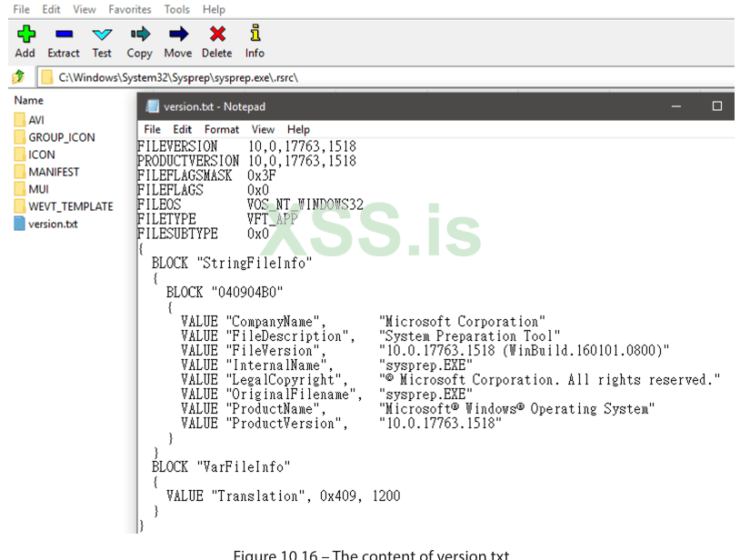The image size is (740, 560).
Task: Click the WinBuild.160101.0800 file version value
Action: pyautogui.click(x=524, y=351)
